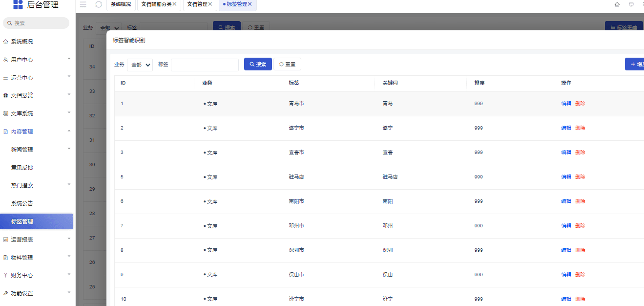Click 删除 for the 邓州市 row
644x306 pixels.
point(580,226)
